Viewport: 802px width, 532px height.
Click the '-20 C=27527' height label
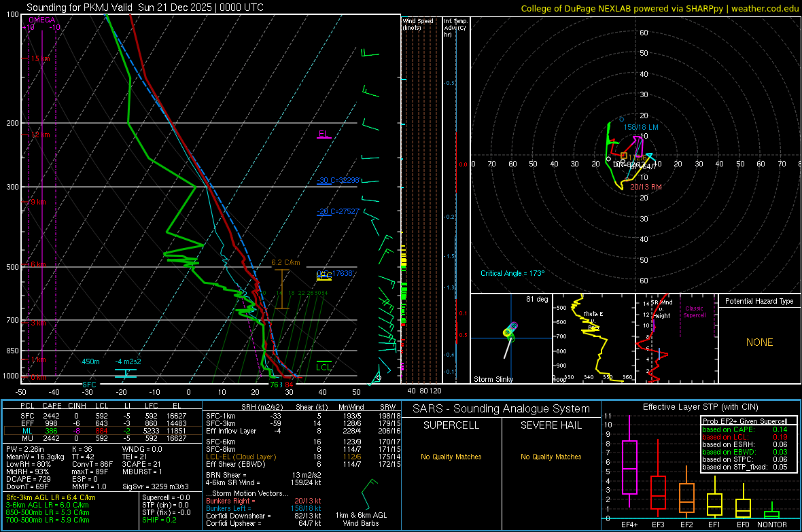tap(338, 211)
